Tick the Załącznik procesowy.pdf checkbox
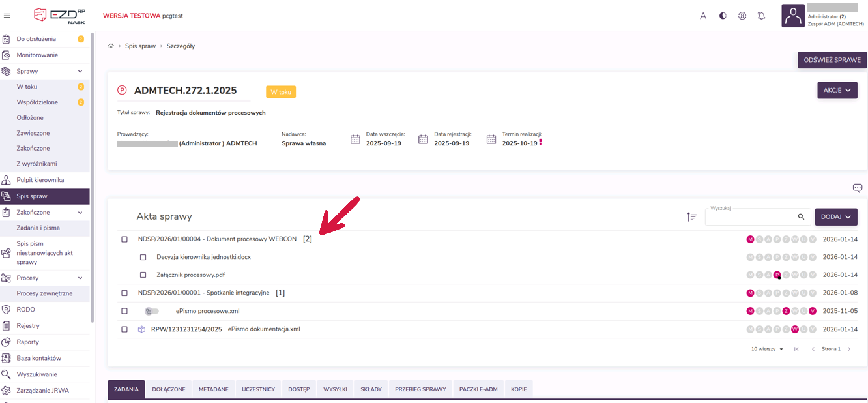 point(143,275)
